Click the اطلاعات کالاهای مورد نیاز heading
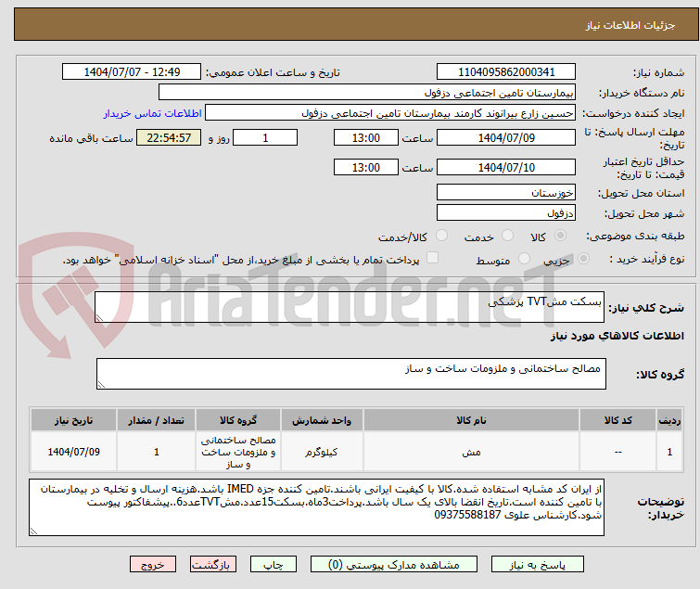700x589 pixels. pos(617,336)
